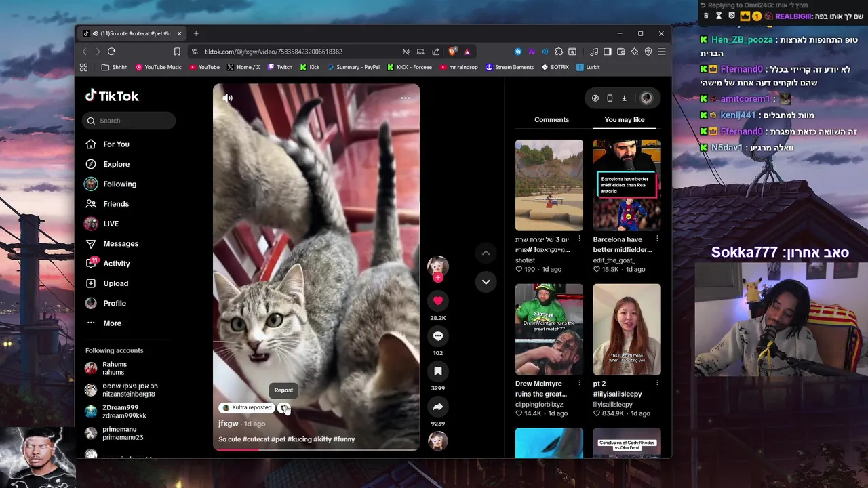Open the video three-dots options menu
The width and height of the screenshot is (868, 488).
tap(406, 98)
